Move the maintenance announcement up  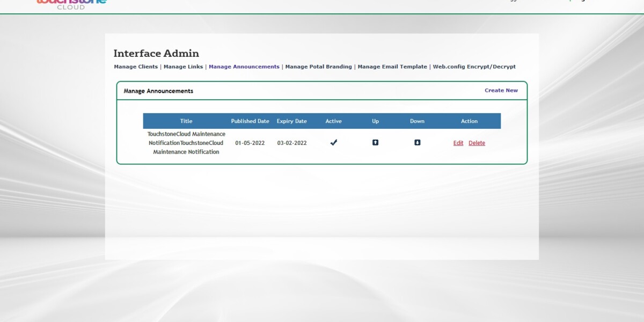[375, 142]
